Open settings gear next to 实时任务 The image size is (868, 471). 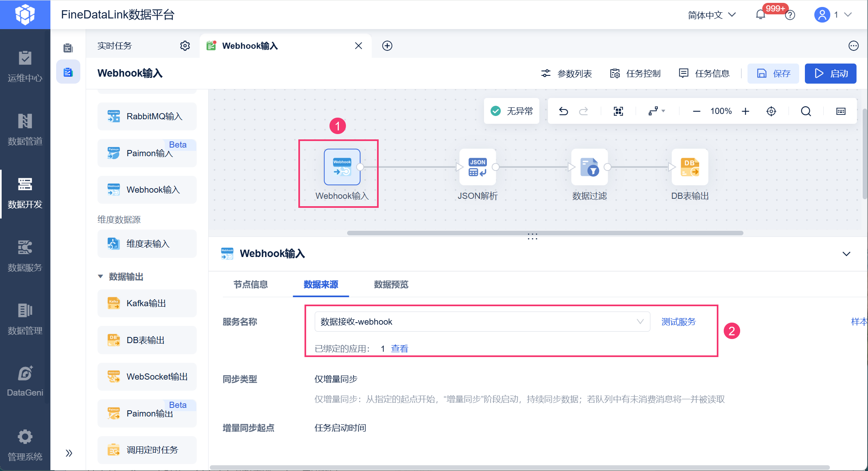185,46
